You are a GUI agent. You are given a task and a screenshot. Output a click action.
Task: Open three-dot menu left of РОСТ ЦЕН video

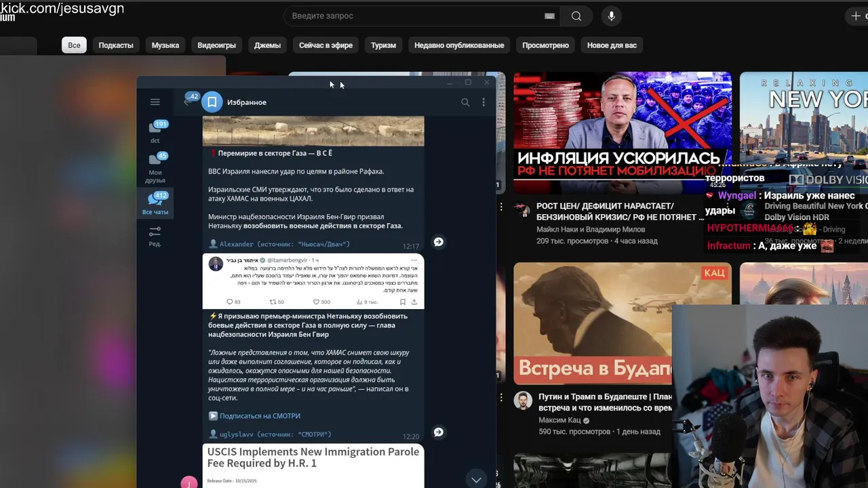(x=501, y=206)
